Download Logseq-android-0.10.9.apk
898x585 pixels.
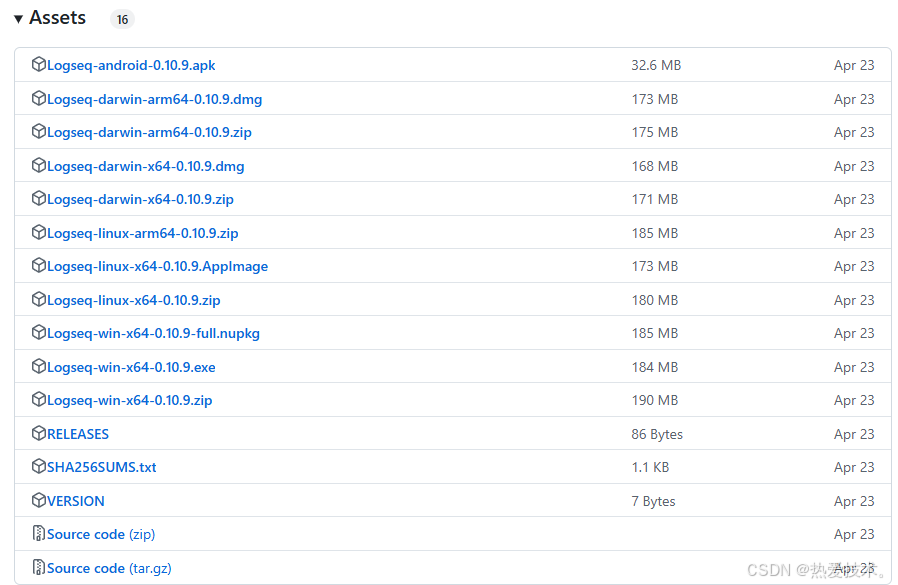tap(131, 65)
